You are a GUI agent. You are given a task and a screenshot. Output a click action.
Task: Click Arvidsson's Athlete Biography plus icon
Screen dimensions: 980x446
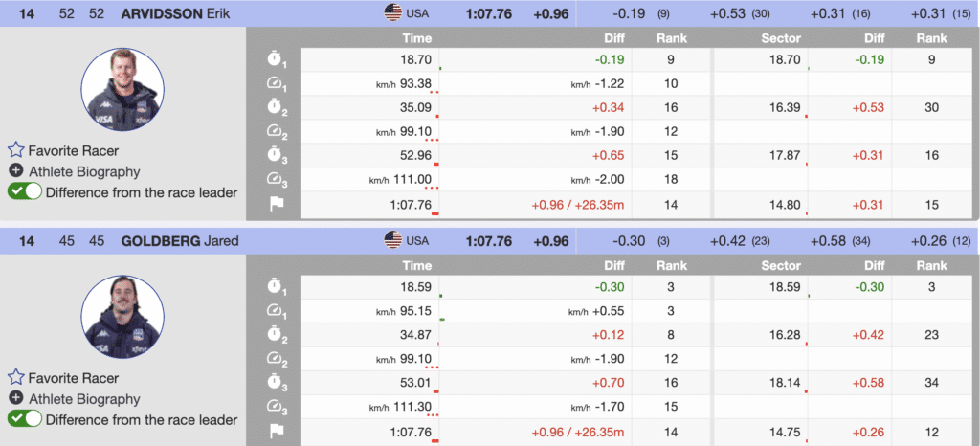(x=16, y=171)
